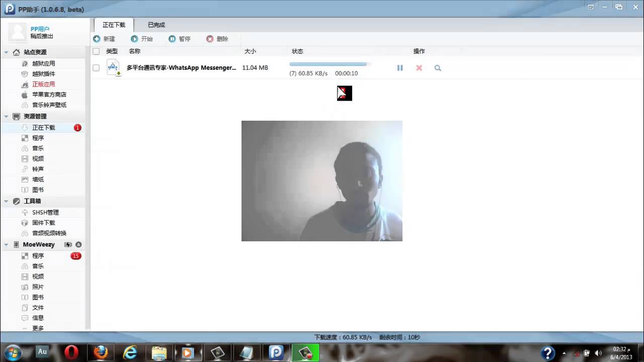Sort list by 大小 column header
The width and height of the screenshot is (644, 362).
click(250, 51)
